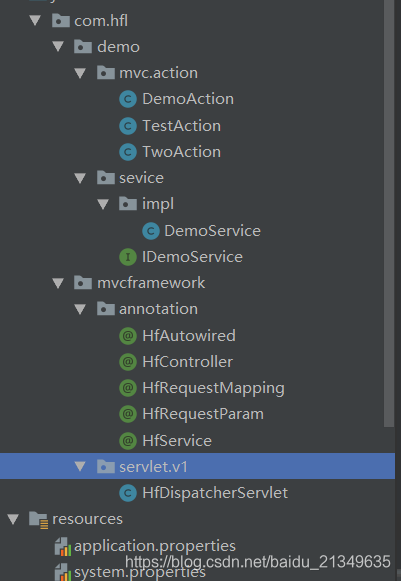Image resolution: width=401 pixels, height=581 pixels.
Task: Click the annotation package folder icon
Action: pyautogui.click(x=106, y=309)
